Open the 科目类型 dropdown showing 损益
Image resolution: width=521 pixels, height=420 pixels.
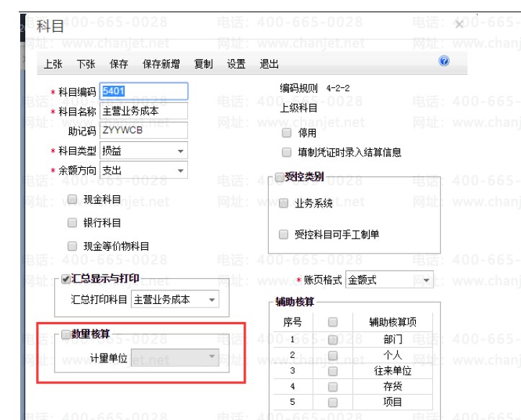click(143, 151)
